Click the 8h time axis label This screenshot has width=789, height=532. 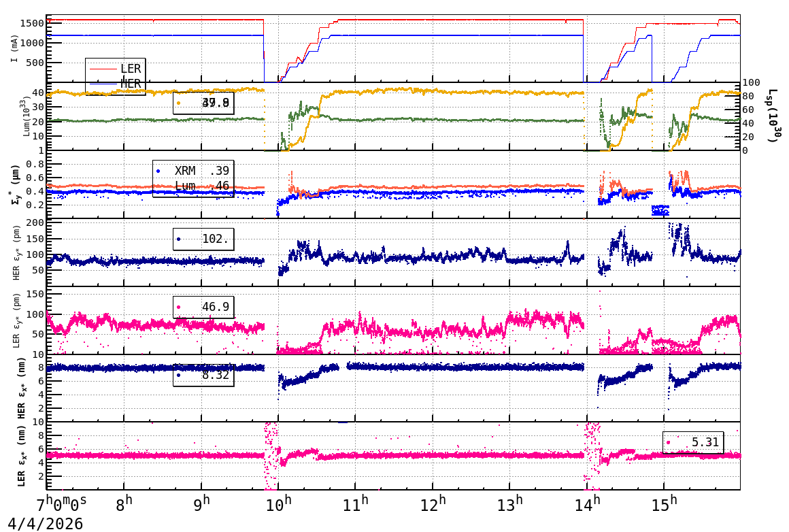[x=124, y=503]
